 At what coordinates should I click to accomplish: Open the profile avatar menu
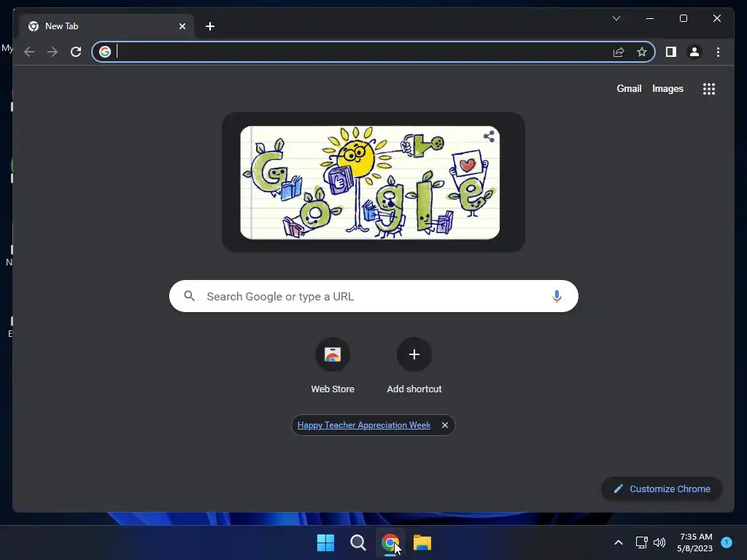coord(694,52)
